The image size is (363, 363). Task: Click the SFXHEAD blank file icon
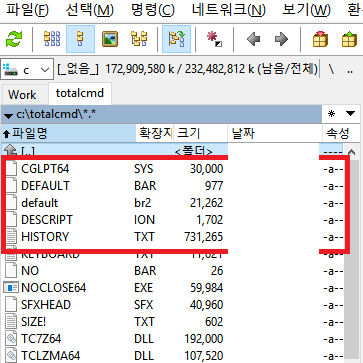(x=11, y=305)
